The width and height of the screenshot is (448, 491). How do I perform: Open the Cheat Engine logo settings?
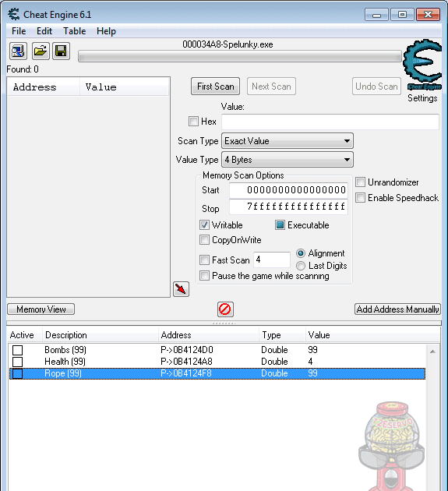[422, 65]
